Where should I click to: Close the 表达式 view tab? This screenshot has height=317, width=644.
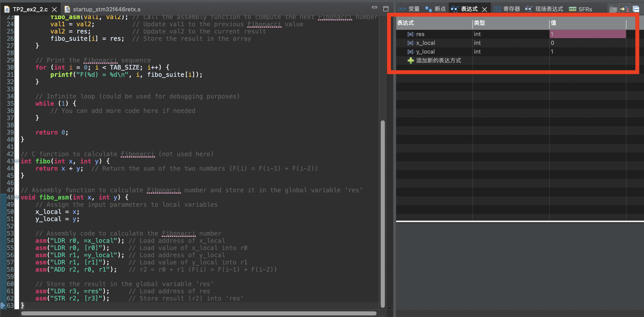click(485, 10)
